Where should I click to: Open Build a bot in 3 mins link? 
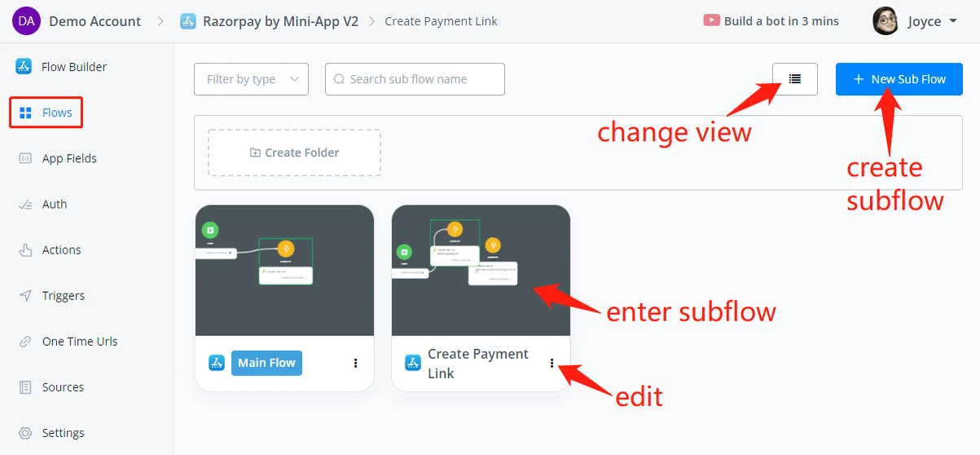[x=781, y=21]
